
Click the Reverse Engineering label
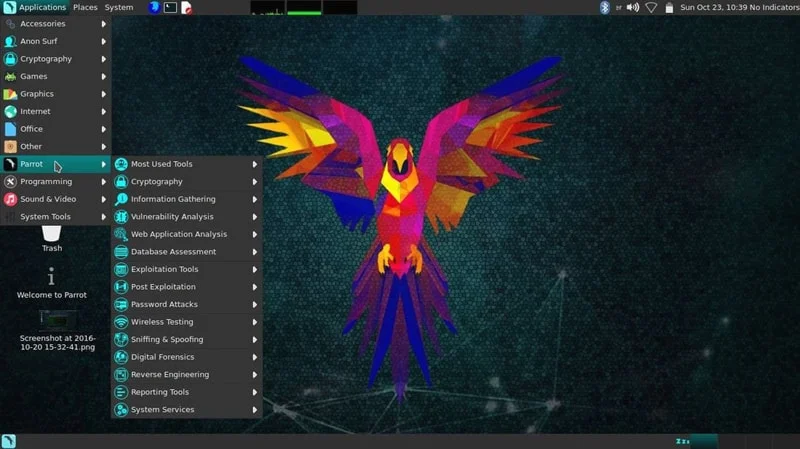(170, 375)
